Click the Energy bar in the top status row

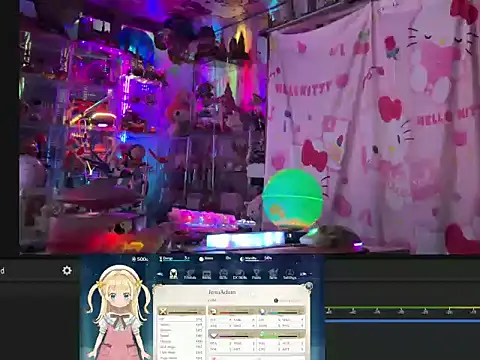pos(175,259)
